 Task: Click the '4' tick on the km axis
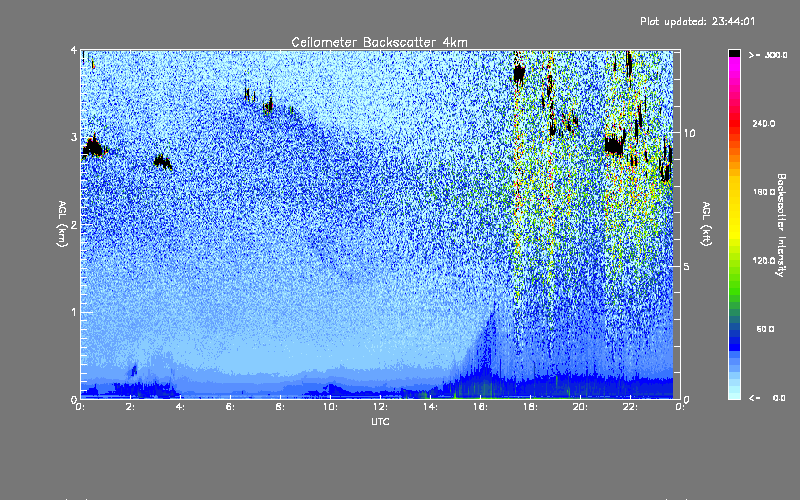(74, 50)
